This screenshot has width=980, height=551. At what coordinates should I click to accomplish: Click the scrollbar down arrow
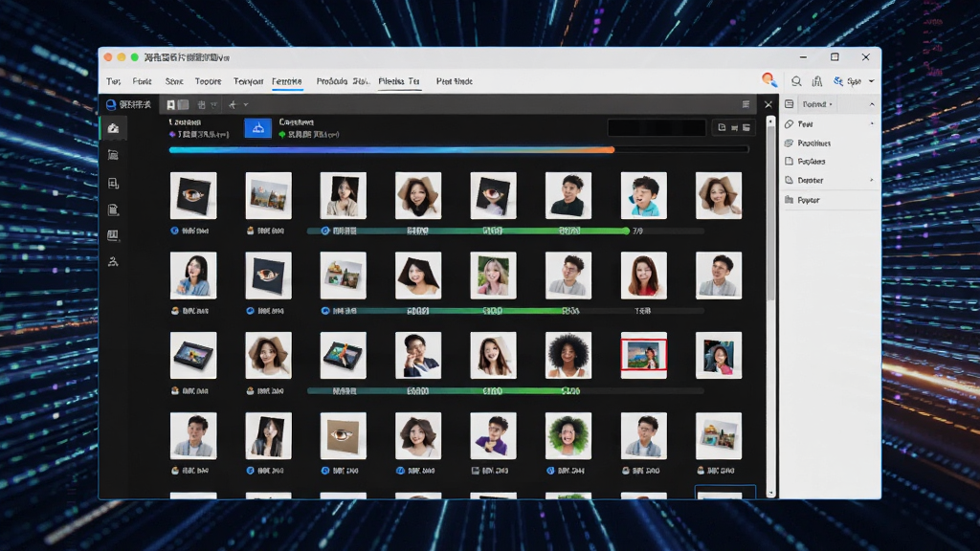(x=770, y=493)
